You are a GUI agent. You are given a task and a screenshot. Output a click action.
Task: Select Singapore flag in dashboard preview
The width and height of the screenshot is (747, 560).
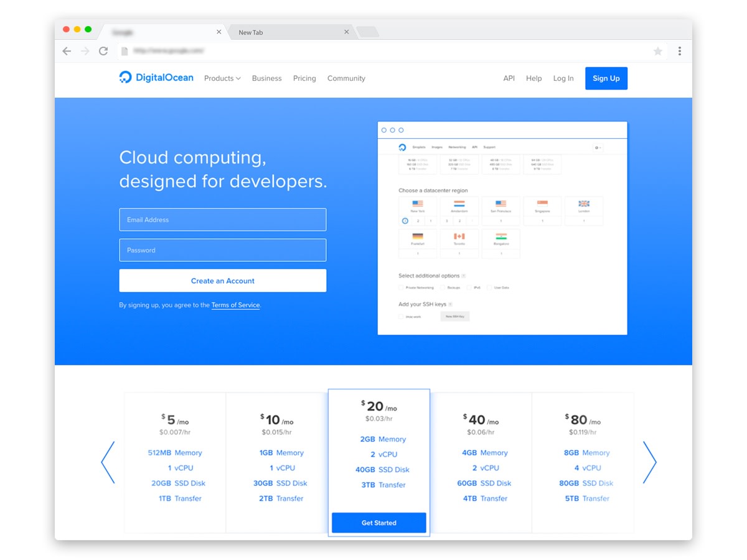[542, 203]
